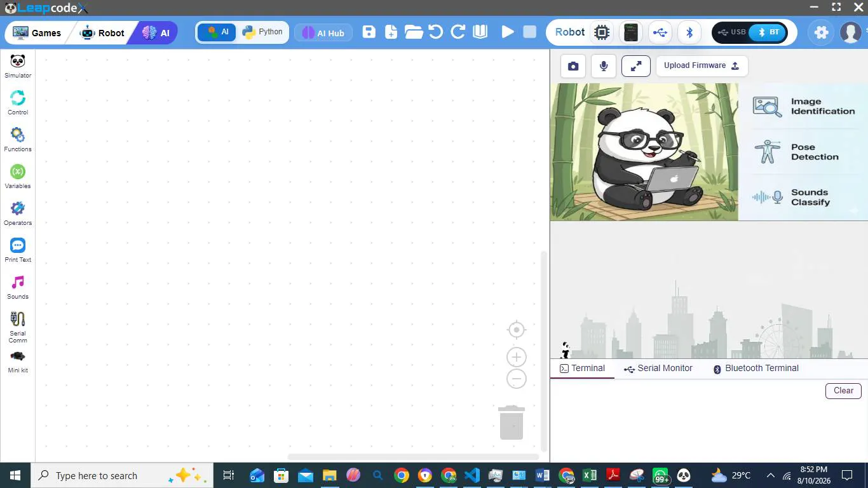Switch connection mode to USB

731,32
